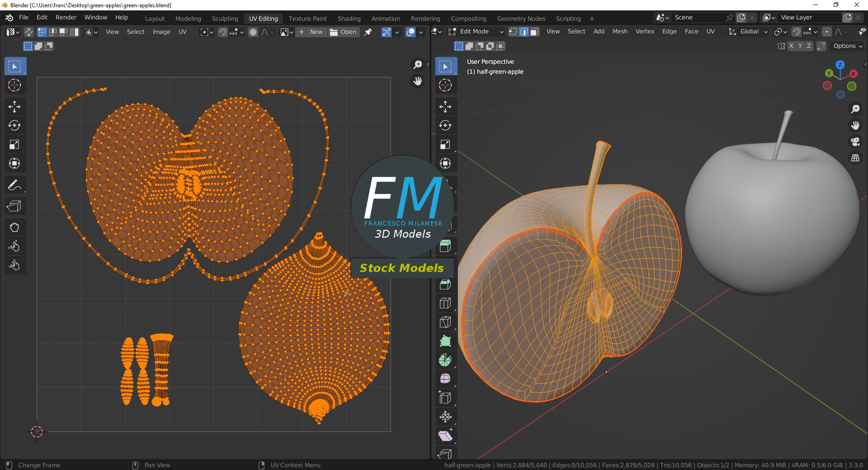Switch to the Shading workspace tab
This screenshot has height=470, width=868.
349,19
